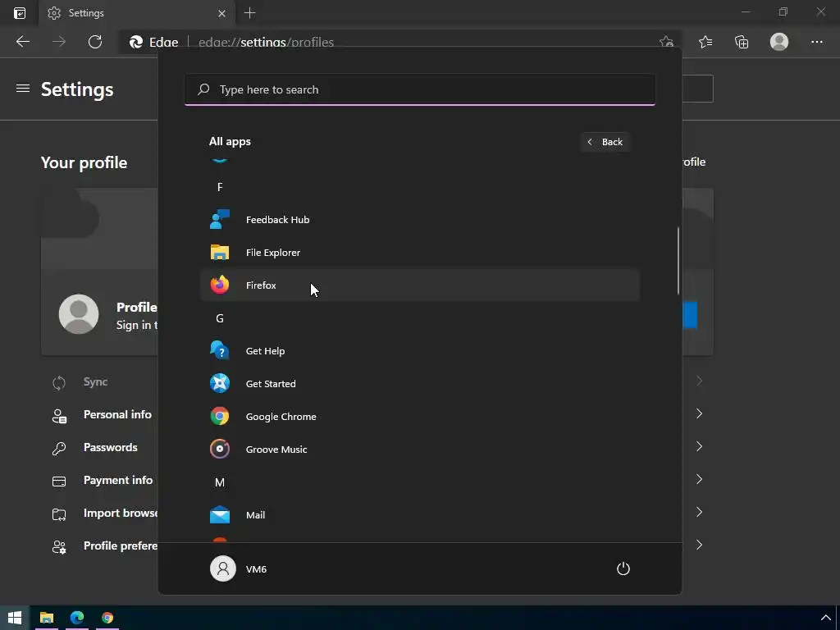Open Edge Settings and more menu
This screenshot has height=630, width=840.
(x=816, y=42)
